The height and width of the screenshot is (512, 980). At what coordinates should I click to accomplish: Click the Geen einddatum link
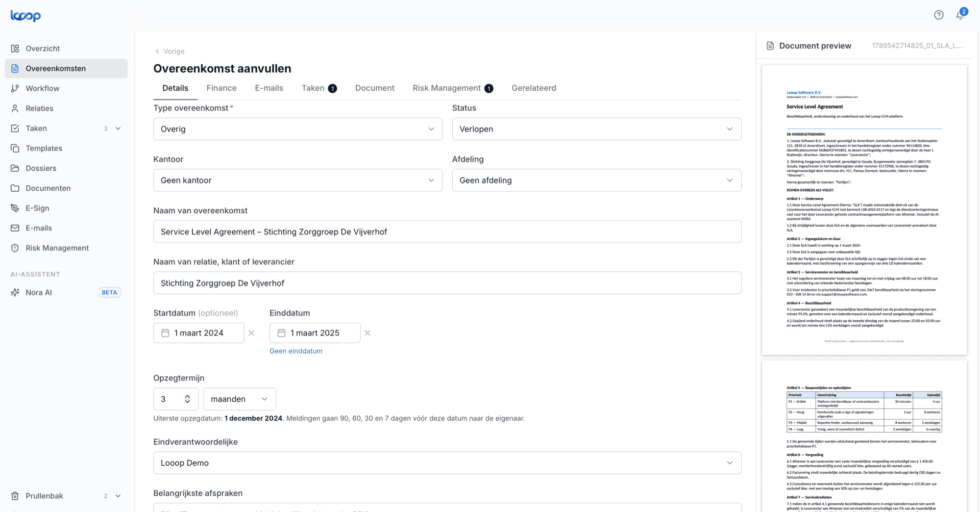(x=296, y=351)
